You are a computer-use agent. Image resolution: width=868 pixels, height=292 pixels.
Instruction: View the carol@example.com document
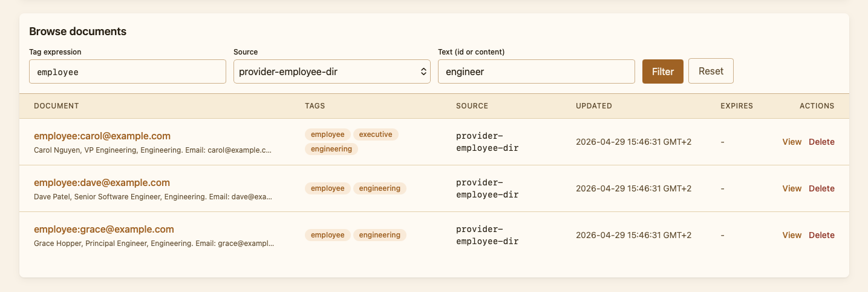coord(792,142)
